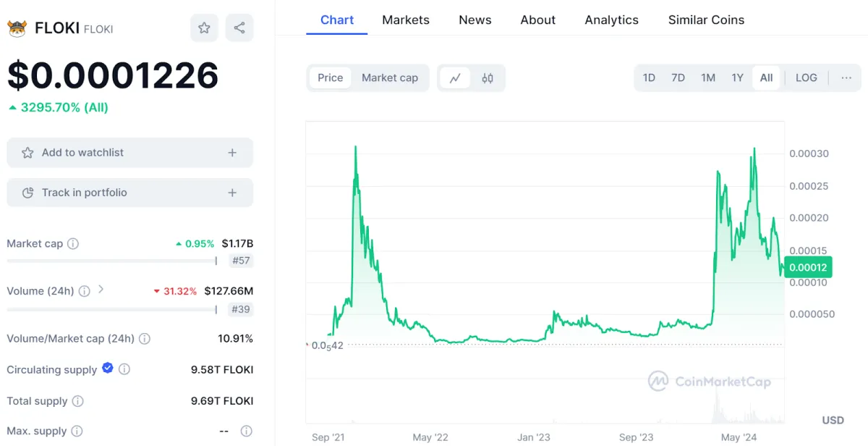Image resolution: width=868 pixels, height=446 pixels.
Task: Switch to line chart view icon
Action: [x=455, y=78]
